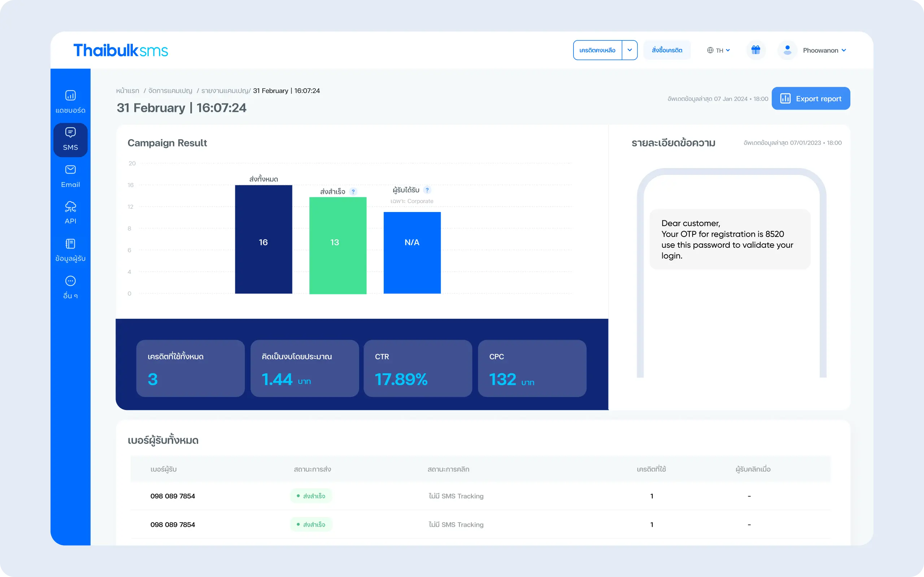The width and height of the screenshot is (924, 577).
Task: Select ข้อมูลผู้รับ recipients icon
Action: [70, 244]
